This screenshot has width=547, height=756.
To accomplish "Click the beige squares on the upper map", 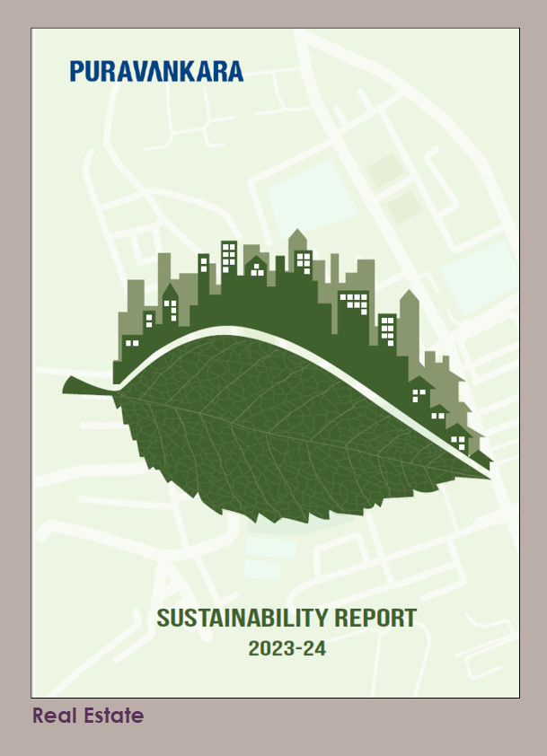I will point(386,171).
